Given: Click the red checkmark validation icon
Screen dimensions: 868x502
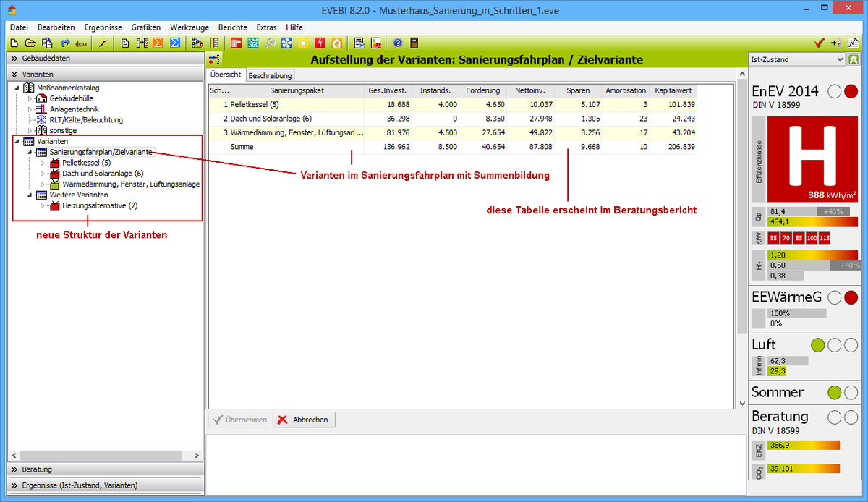Looking at the screenshot, I should [x=820, y=43].
